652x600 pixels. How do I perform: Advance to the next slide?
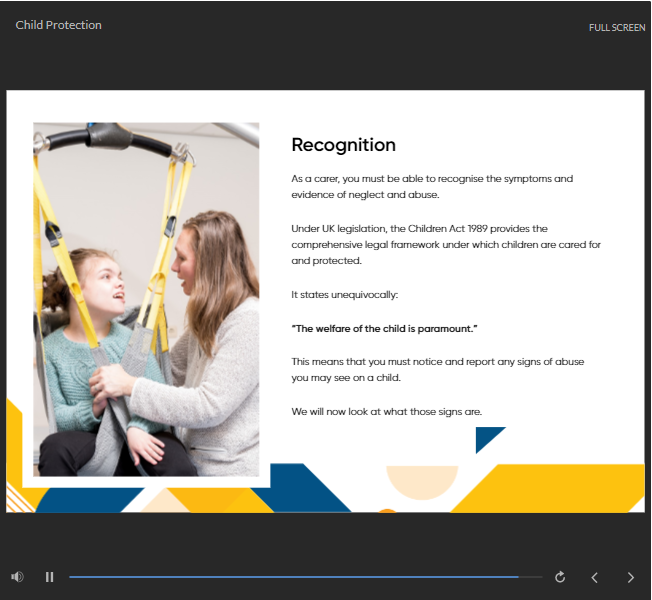tap(630, 577)
